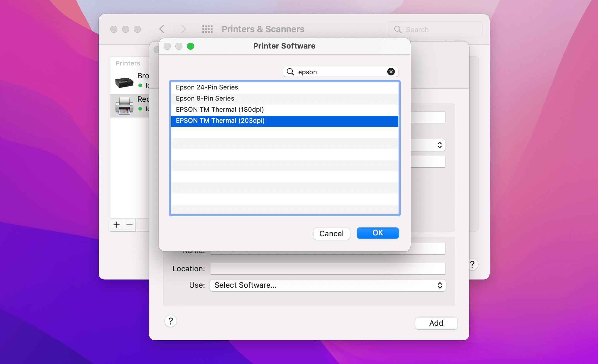Open the popup stepper right of the dialog
The width and height of the screenshot is (598, 364).
point(439,145)
